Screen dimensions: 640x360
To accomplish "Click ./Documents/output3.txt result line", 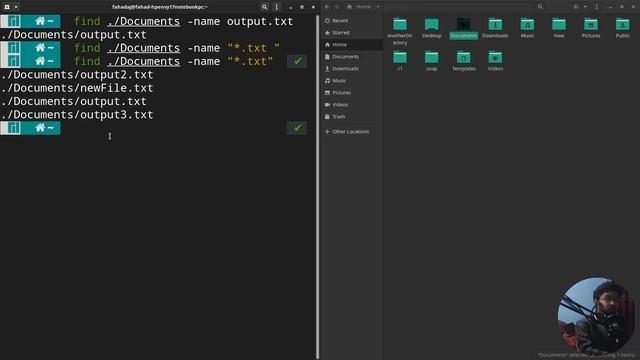I will pos(77,115).
